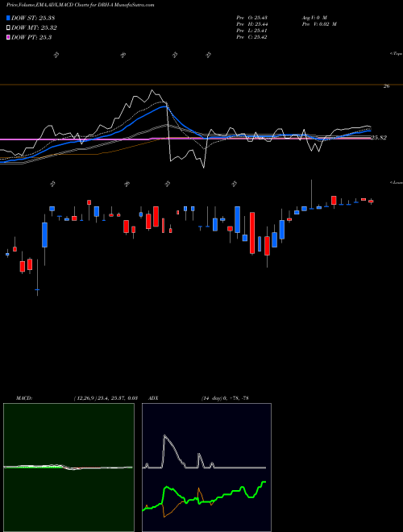Click the white DOW MT legend swatch

click(x=8, y=28)
